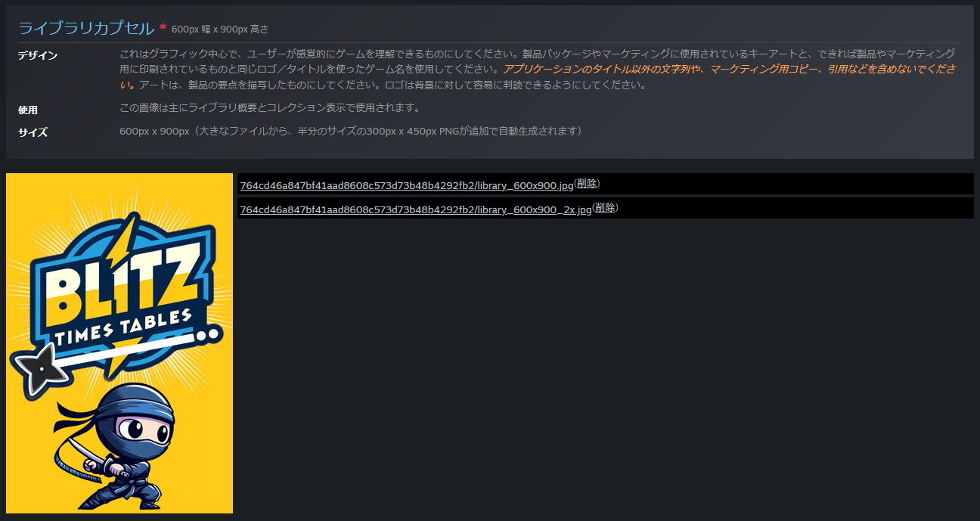Click the library capsule artwork preview
Image resolution: width=980 pixels, height=521 pixels.
tap(119, 343)
